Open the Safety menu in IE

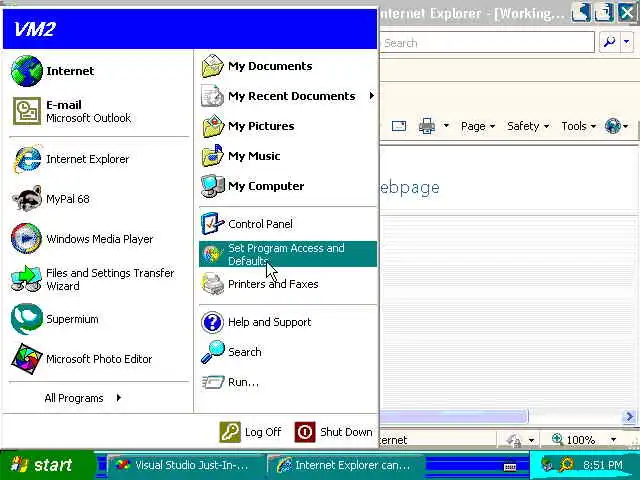point(528,126)
